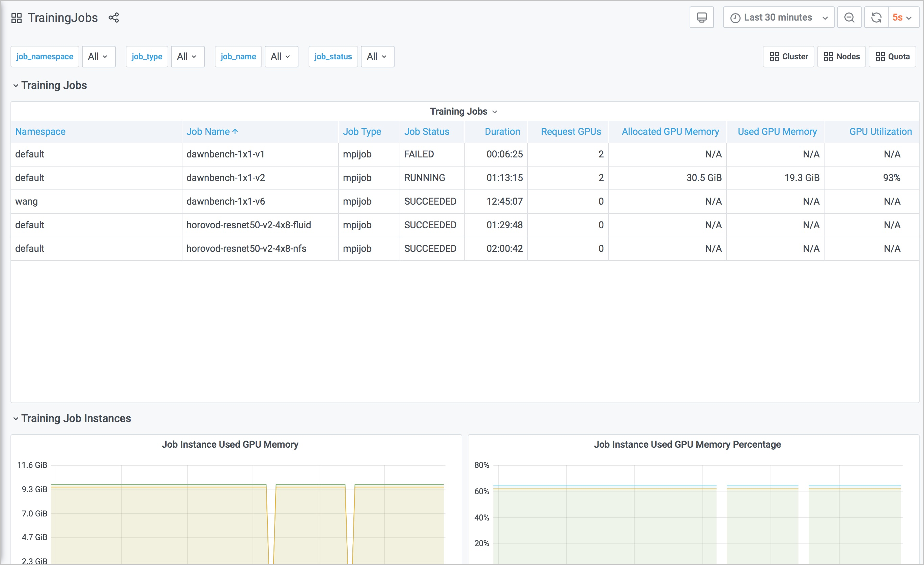Image resolution: width=924 pixels, height=565 pixels.
Task: Sort table by Duration column header
Action: click(502, 131)
